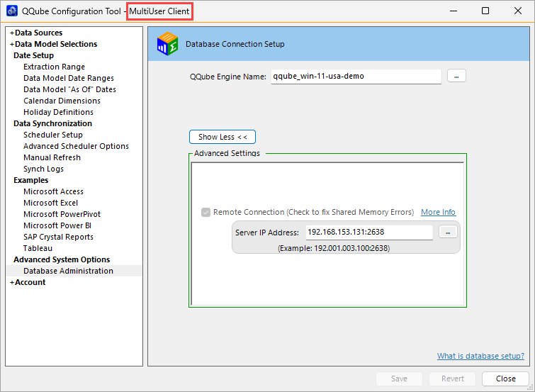The width and height of the screenshot is (535, 392).
Task: Open Tableau example
Action: 38,248
